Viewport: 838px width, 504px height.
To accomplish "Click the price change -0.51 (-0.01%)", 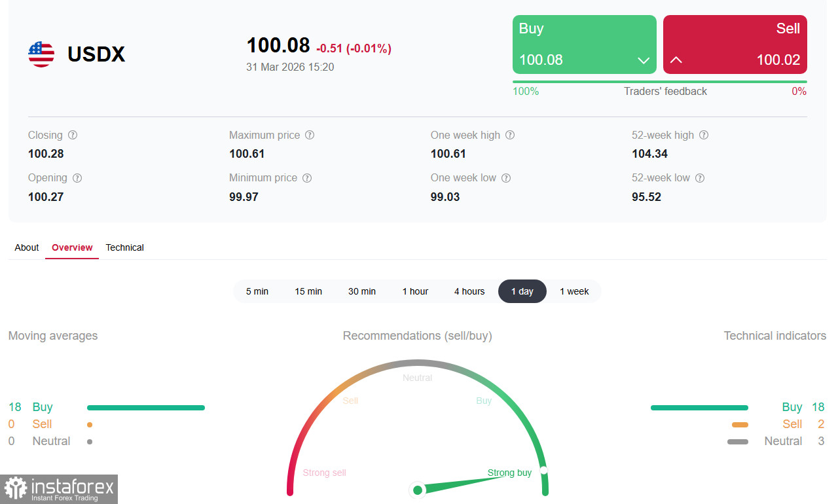I will coord(354,48).
